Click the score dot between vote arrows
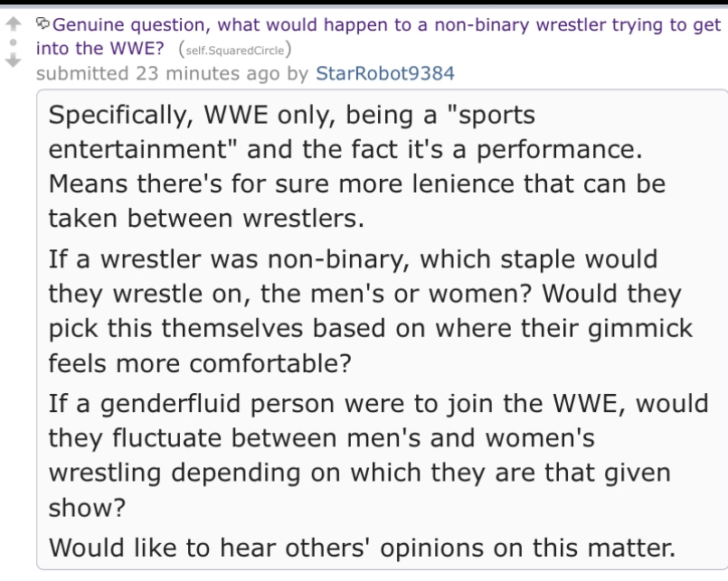 14,42
